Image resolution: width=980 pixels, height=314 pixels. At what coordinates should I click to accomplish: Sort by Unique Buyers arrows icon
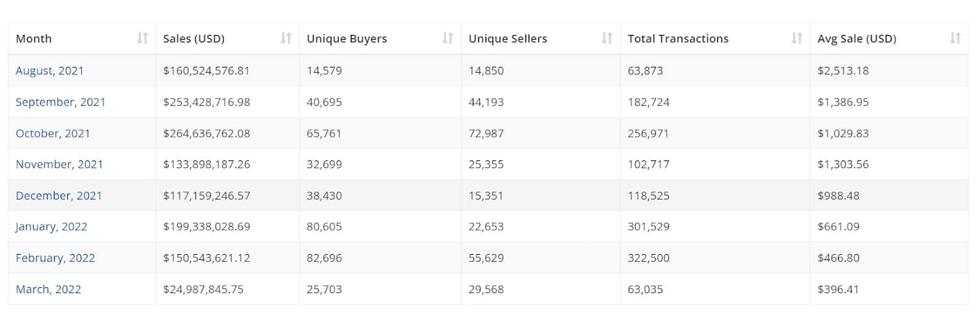click(x=448, y=39)
